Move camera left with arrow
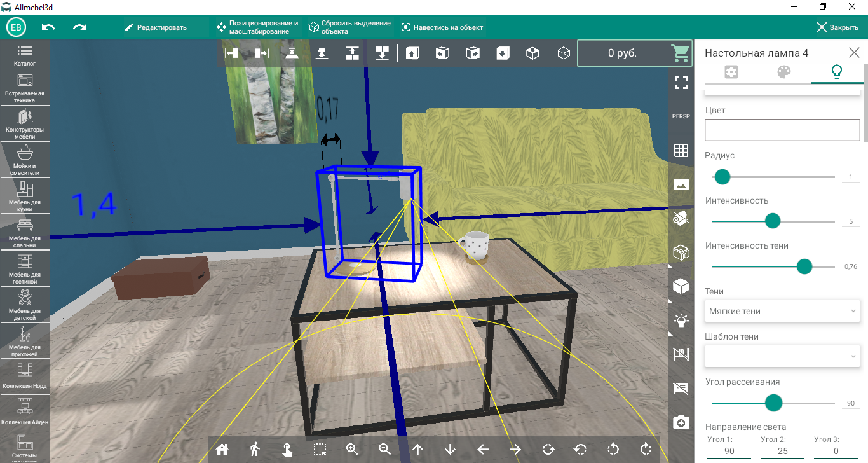Screen dimensions: 868x463 pos(483,449)
